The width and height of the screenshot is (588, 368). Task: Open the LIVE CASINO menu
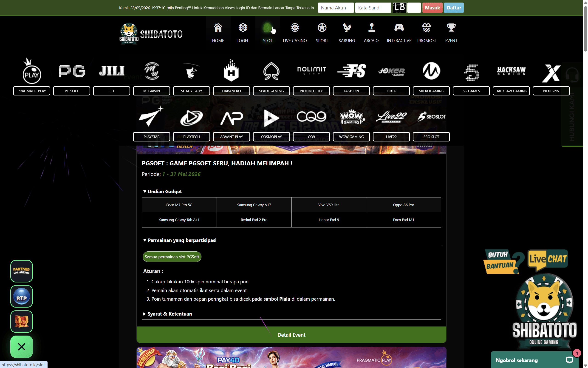click(295, 33)
